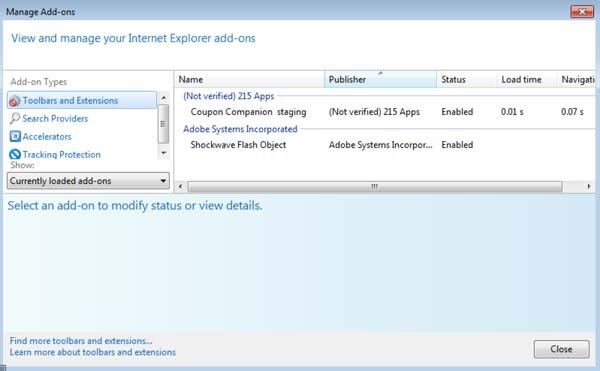
Task: Select Search Providers add-on type
Action: [x=55, y=119]
